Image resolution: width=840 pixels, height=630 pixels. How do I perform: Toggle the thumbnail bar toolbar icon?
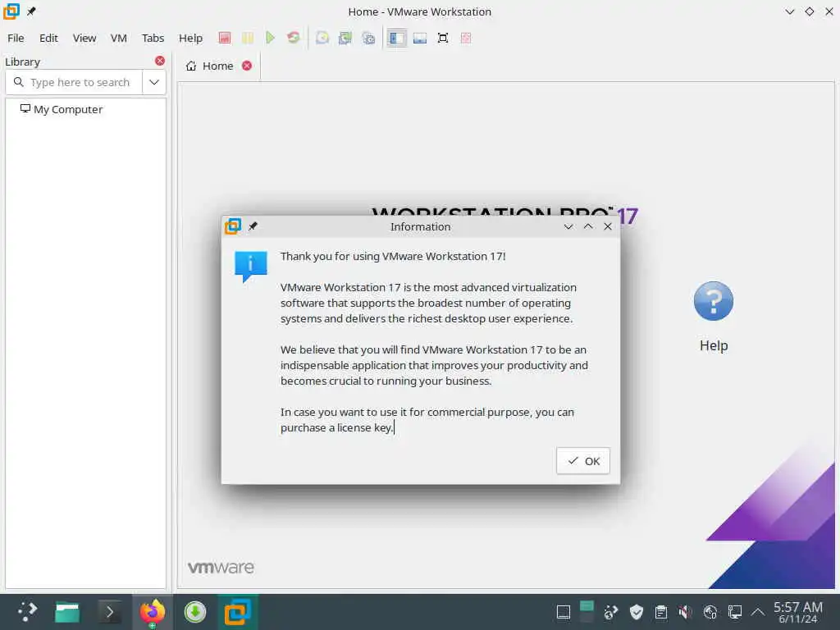click(419, 38)
